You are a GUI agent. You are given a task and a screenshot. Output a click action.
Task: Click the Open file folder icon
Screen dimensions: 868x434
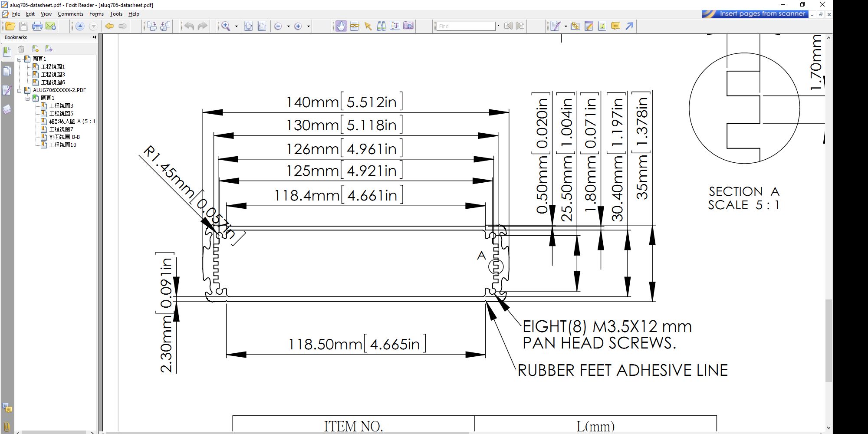pos(10,26)
